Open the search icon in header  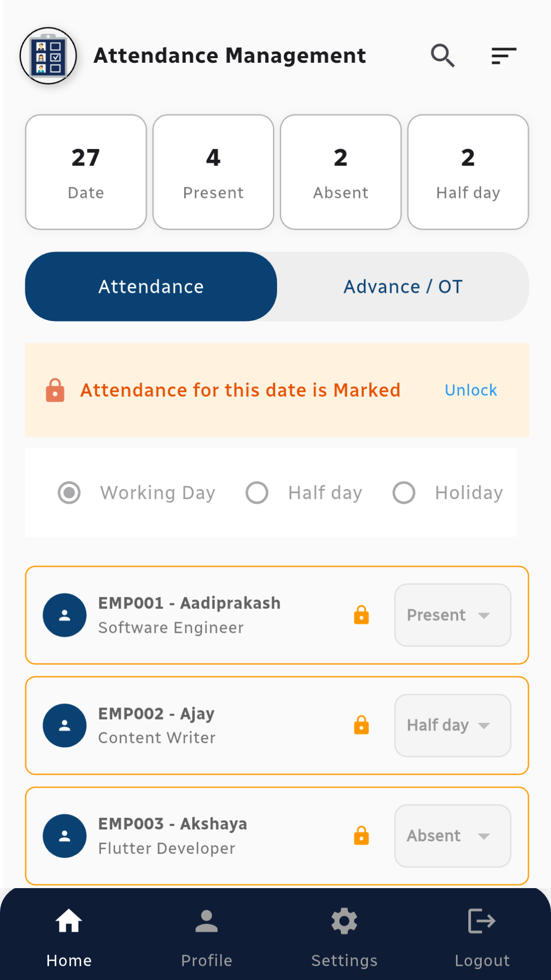(442, 56)
